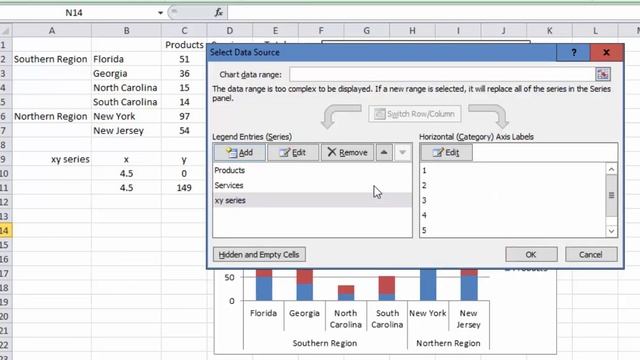The width and height of the screenshot is (640, 360).
Task: Click Edit under Horizontal Axis Labels
Action: tap(446, 152)
